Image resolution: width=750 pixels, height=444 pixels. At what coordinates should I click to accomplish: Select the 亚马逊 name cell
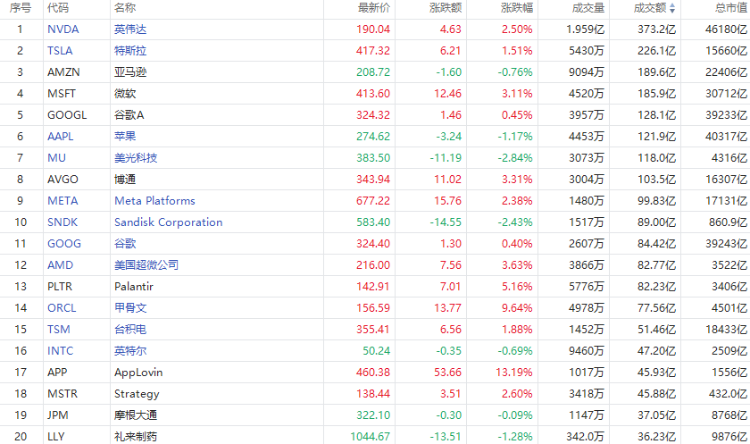pos(130,72)
